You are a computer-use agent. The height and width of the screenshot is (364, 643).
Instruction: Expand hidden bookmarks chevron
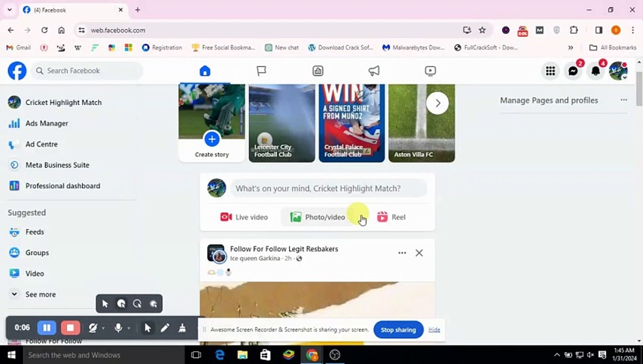pos(571,48)
